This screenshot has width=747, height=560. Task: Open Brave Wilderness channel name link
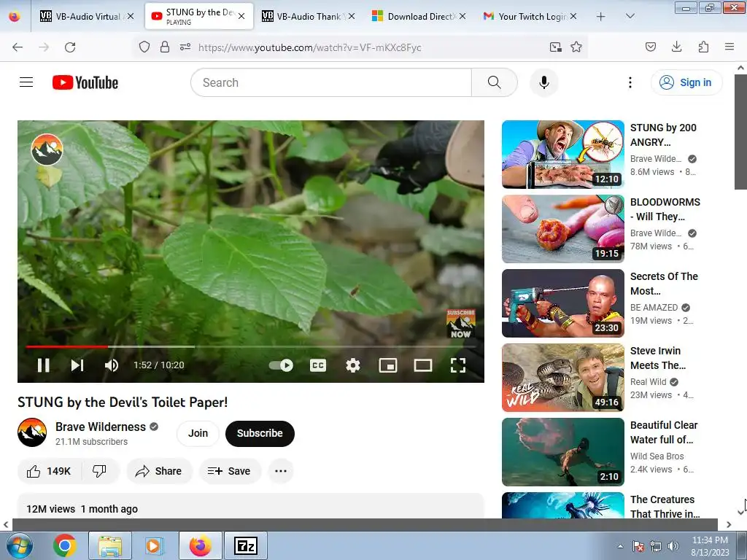tap(101, 427)
